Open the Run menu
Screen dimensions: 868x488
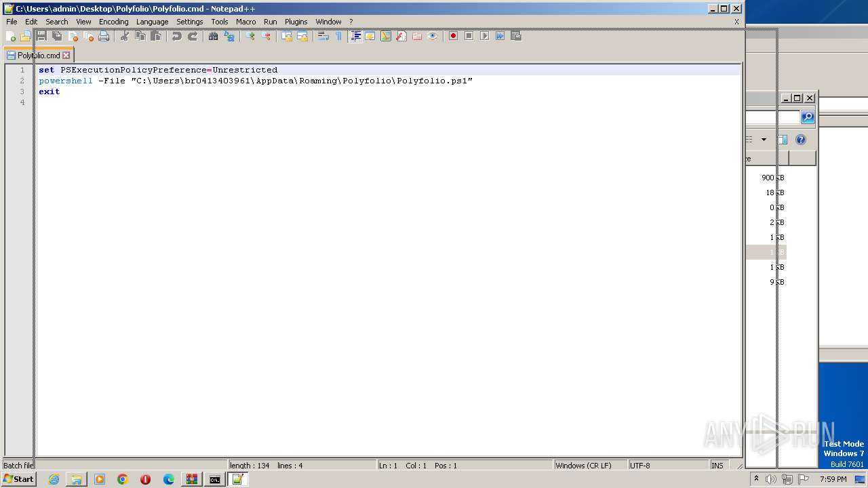click(270, 22)
